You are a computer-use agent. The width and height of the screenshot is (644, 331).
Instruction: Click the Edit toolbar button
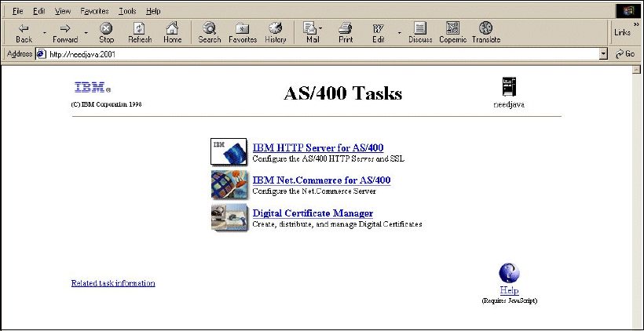point(379,33)
